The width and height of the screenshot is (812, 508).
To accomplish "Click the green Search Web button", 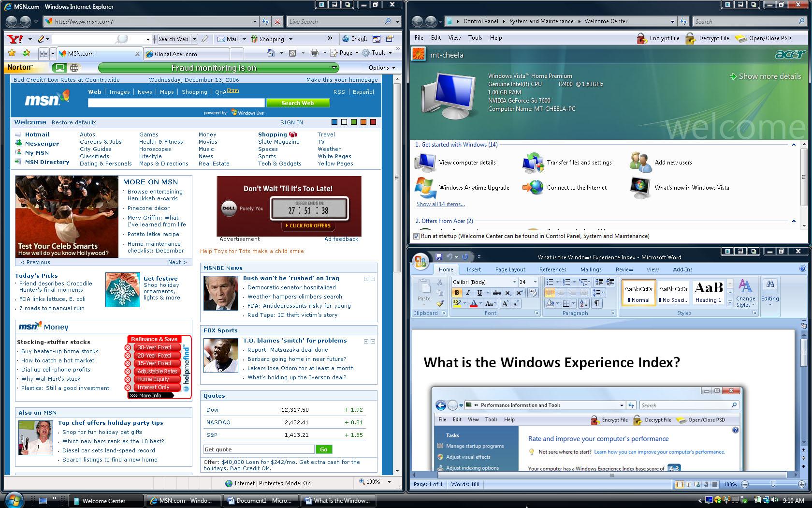I will point(298,103).
